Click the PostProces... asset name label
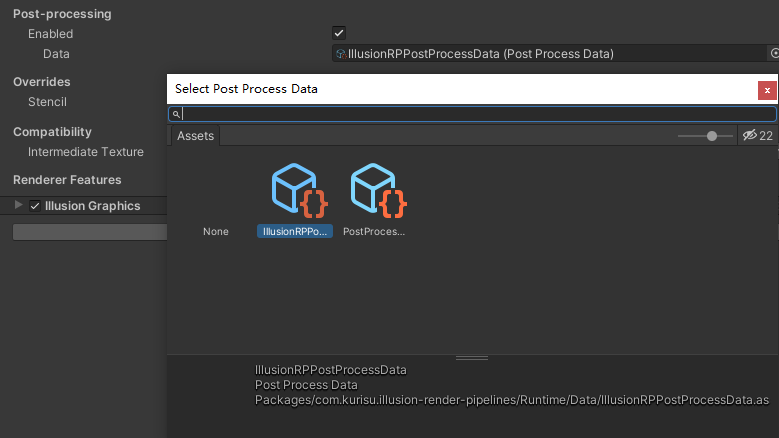The height and width of the screenshot is (438, 779). (381, 231)
